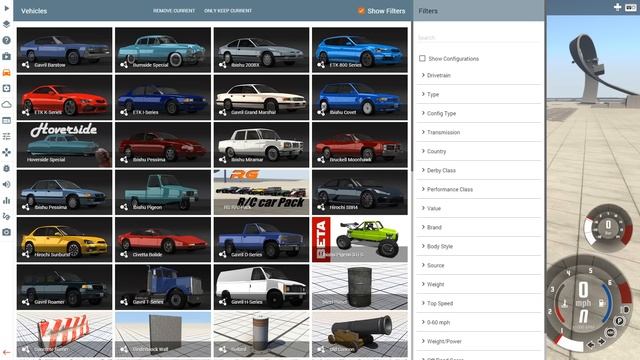Select the Civetta Bolide thumbnail
Viewport: 640px width, 360px height.
[163, 239]
